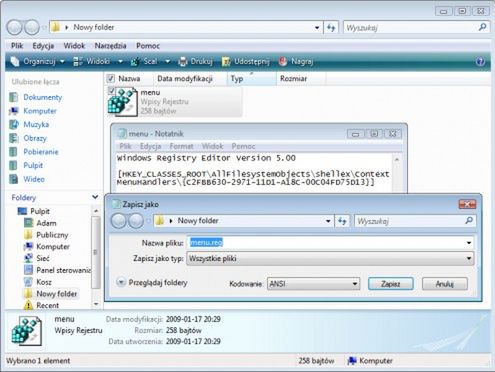This screenshot has width=495, height=372.
Task: Open the Nazwa pliku dropdown arrow
Action: point(469,243)
